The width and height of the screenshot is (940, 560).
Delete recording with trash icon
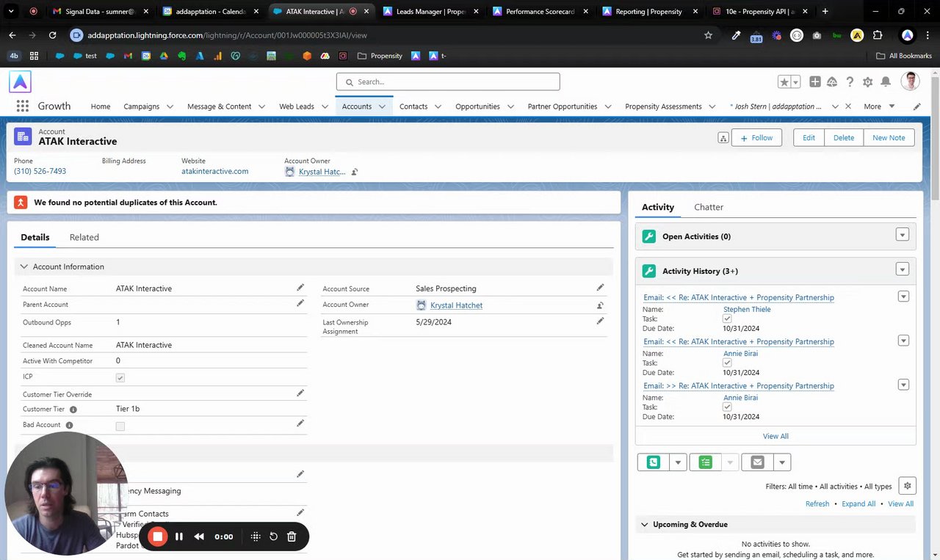click(x=292, y=537)
